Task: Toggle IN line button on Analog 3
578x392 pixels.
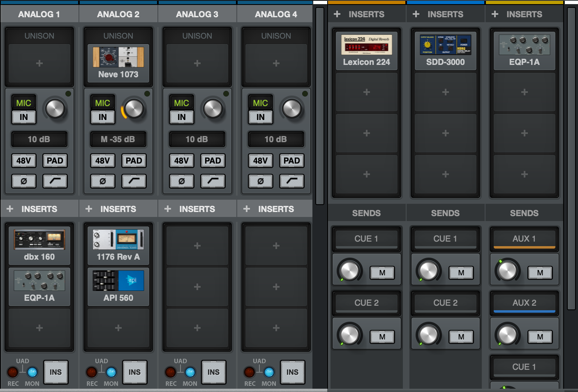Action: pyautogui.click(x=182, y=117)
